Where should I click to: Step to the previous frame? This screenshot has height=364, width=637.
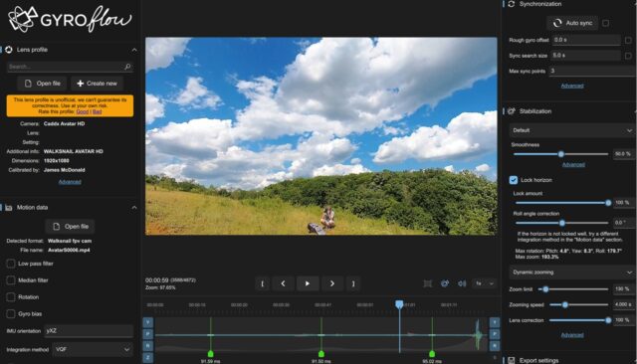(x=283, y=283)
